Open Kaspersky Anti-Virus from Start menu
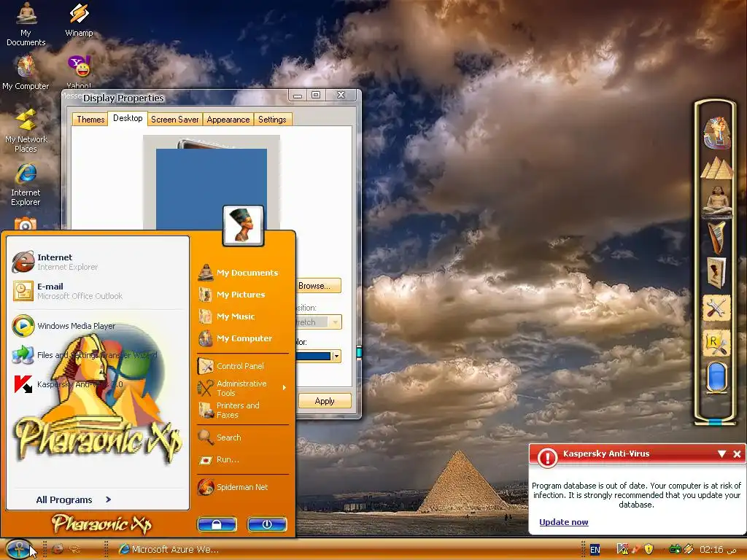Screen dimensions: 747x560 pos(97,384)
